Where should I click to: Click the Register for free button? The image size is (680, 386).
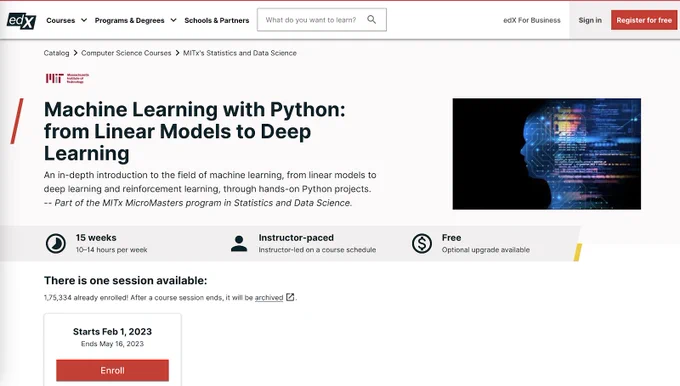[x=644, y=20]
